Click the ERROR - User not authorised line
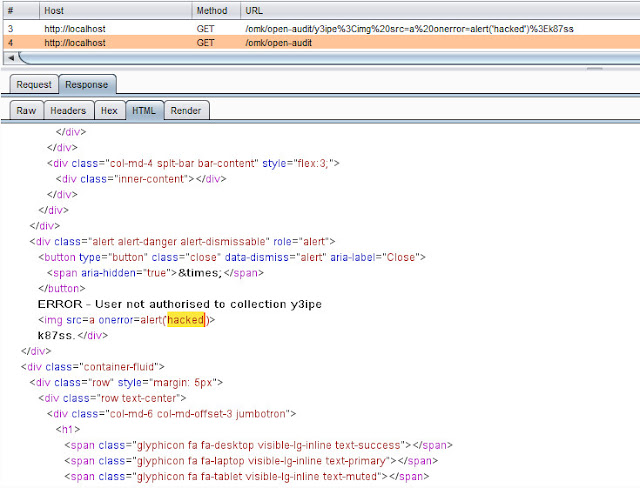The height and width of the screenshot is (488, 640). point(180,304)
